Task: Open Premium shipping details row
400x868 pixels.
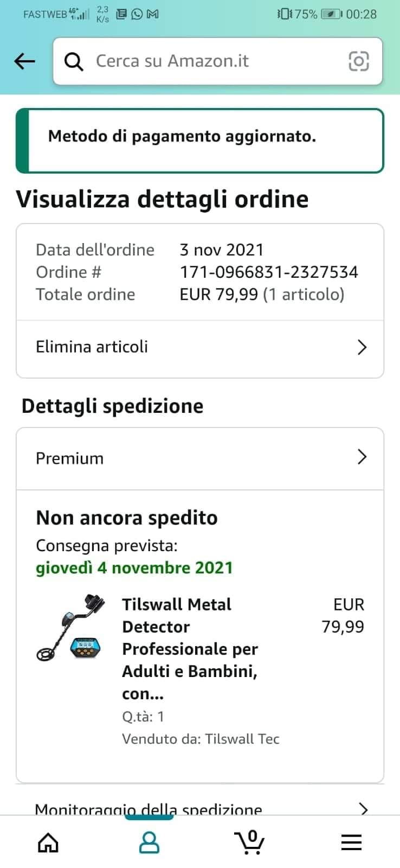Action: click(x=200, y=458)
